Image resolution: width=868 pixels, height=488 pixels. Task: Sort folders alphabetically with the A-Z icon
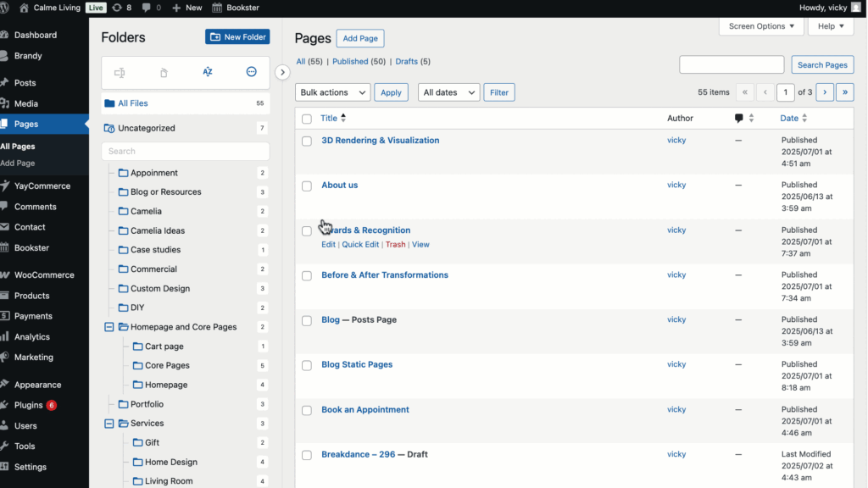[x=207, y=72]
